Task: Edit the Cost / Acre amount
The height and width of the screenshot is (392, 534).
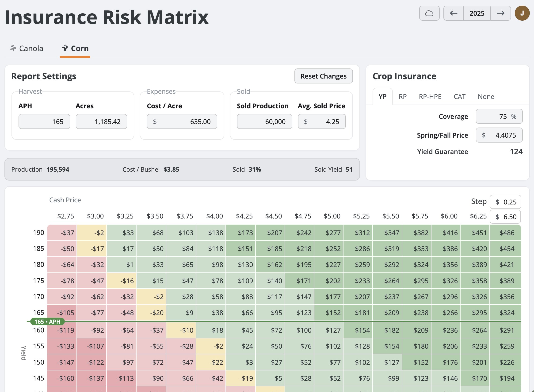Action: coord(182,121)
